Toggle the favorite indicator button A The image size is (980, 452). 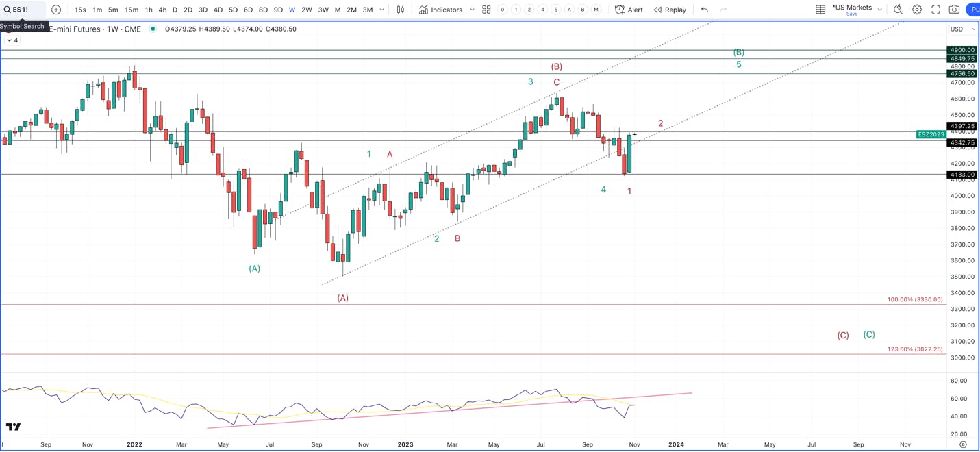click(569, 10)
